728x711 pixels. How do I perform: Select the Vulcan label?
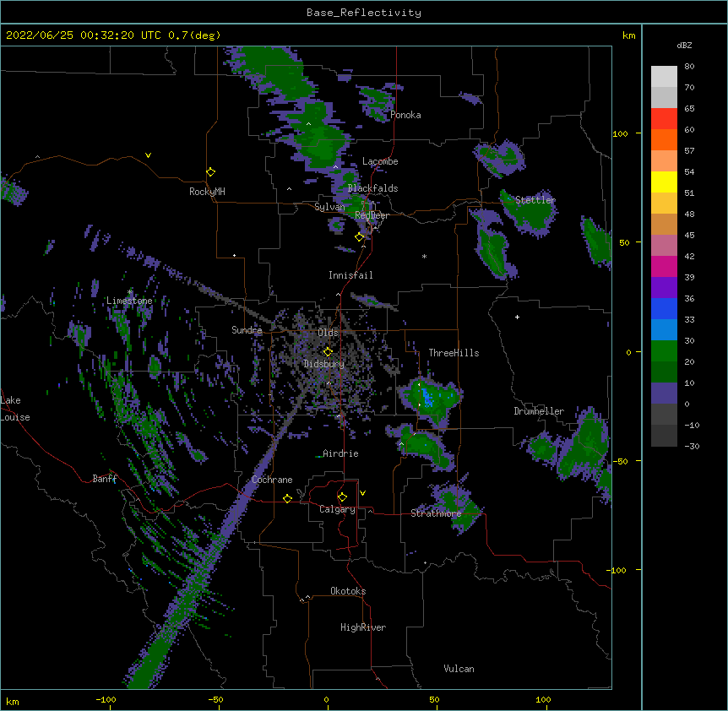click(x=459, y=669)
